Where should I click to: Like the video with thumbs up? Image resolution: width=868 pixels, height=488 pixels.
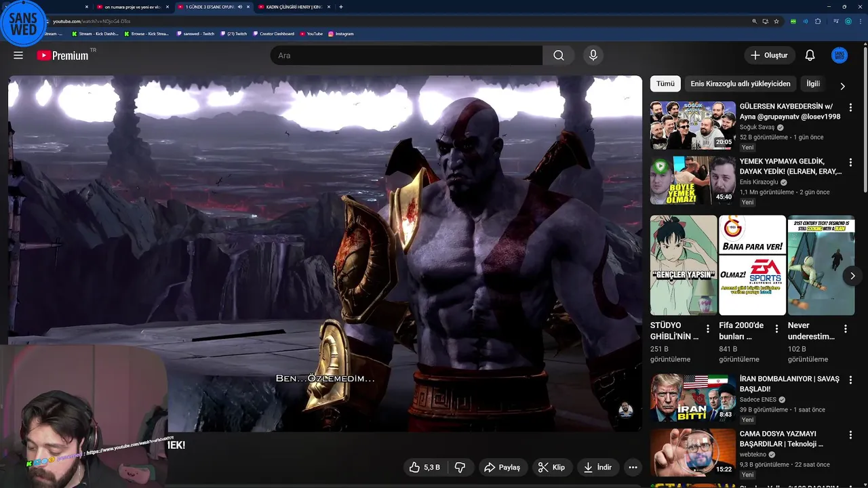point(425,468)
